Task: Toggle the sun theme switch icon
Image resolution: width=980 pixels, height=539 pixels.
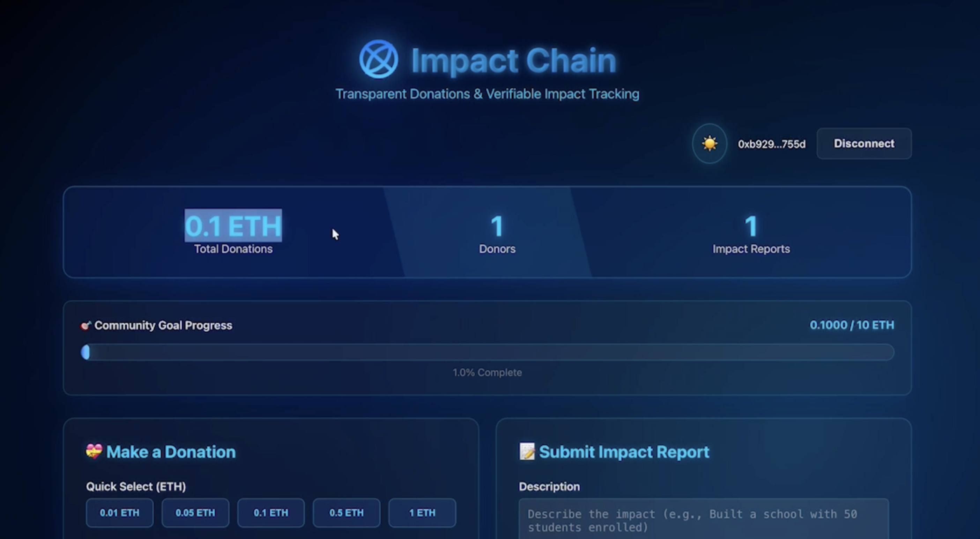Action: (x=709, y=144)
